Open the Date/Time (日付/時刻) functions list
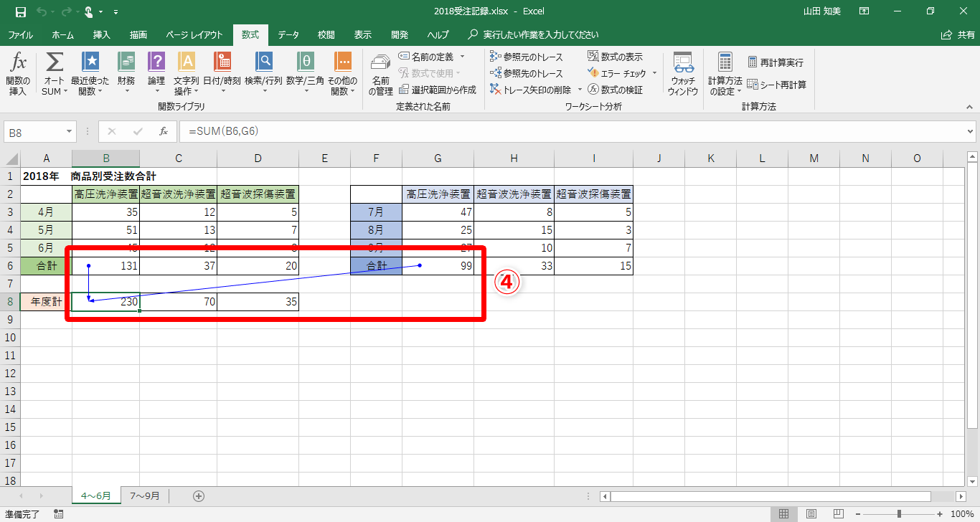This screenshot has height=522, width=980. pyautogui.click(x=222, y=74)
